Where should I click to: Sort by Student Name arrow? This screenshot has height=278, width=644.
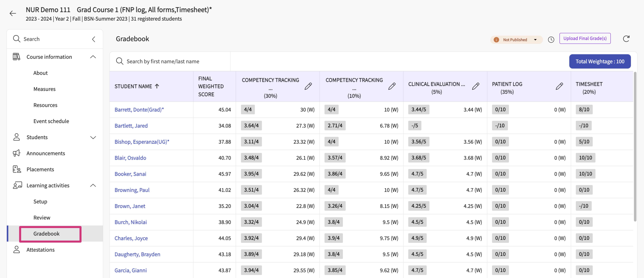pyautogui.click(x=157, y=86)
